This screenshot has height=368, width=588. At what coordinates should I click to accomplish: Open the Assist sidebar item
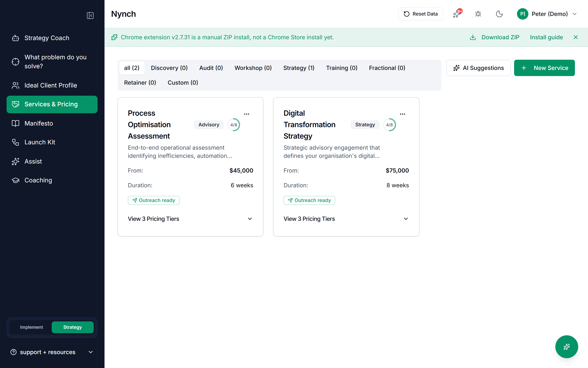click(x=52, y=161)
